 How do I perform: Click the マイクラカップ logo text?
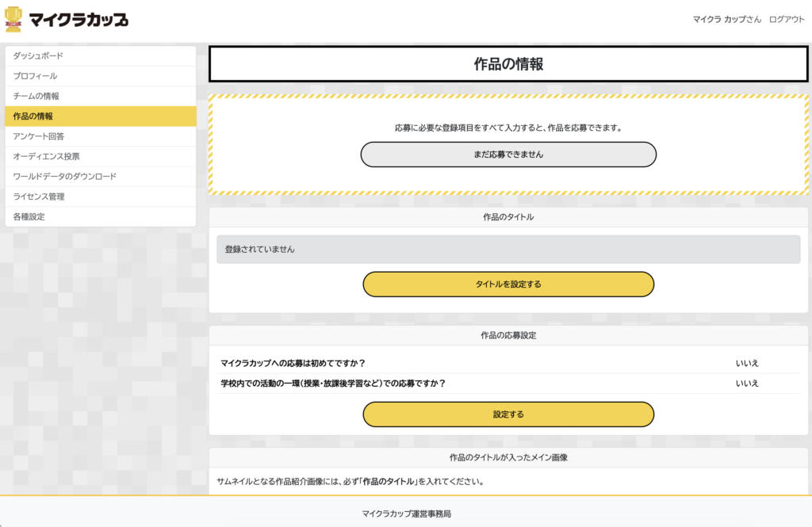coord(79,20)
